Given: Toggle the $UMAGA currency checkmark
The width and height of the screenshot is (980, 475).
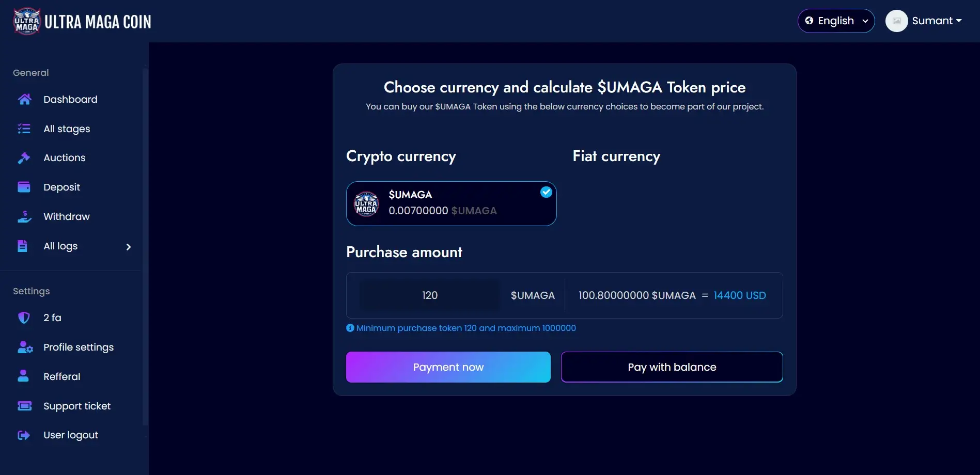Looking at the screenshot, I should tap(546, 192).
